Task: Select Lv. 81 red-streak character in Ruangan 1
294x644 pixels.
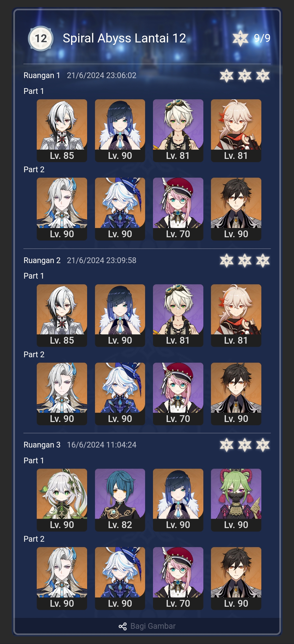Action: pyautogui.click(x=236, y=131)
